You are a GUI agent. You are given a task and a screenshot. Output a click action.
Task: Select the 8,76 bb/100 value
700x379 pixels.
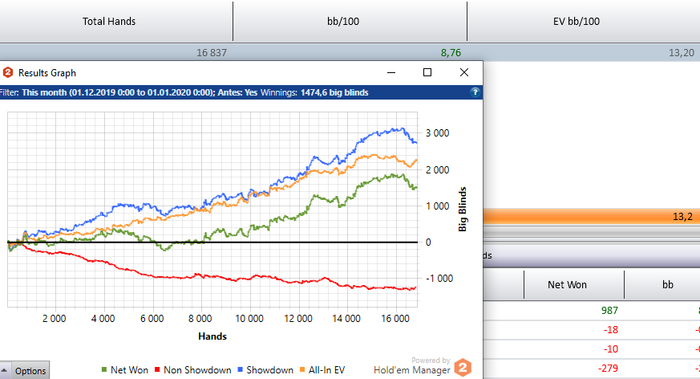[451, 53]
